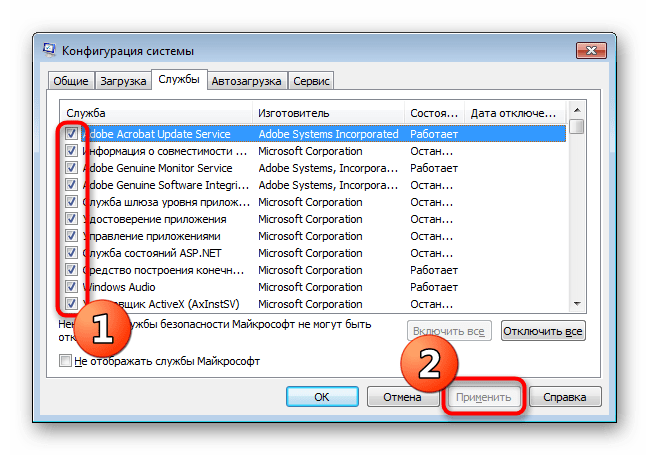This screenshot has height=455, width=649.
Task: Select Удостоверение приложения row text
Action: [x=154, y=219]
